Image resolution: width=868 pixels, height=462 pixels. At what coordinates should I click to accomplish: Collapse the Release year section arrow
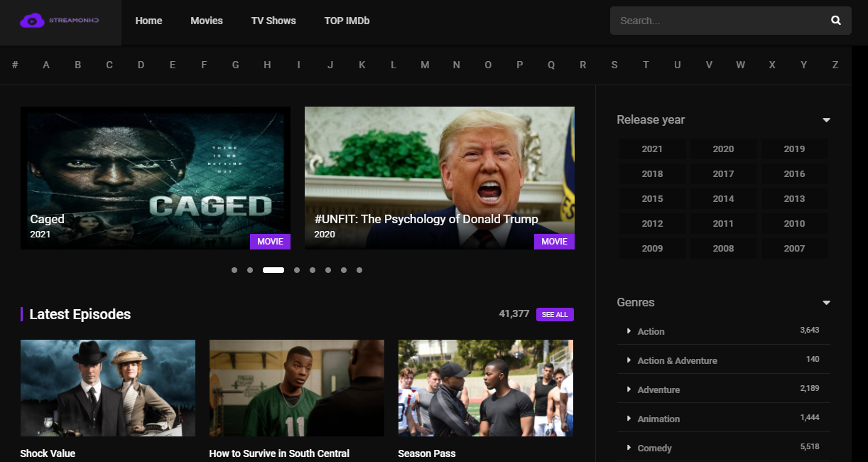[826, 120]
